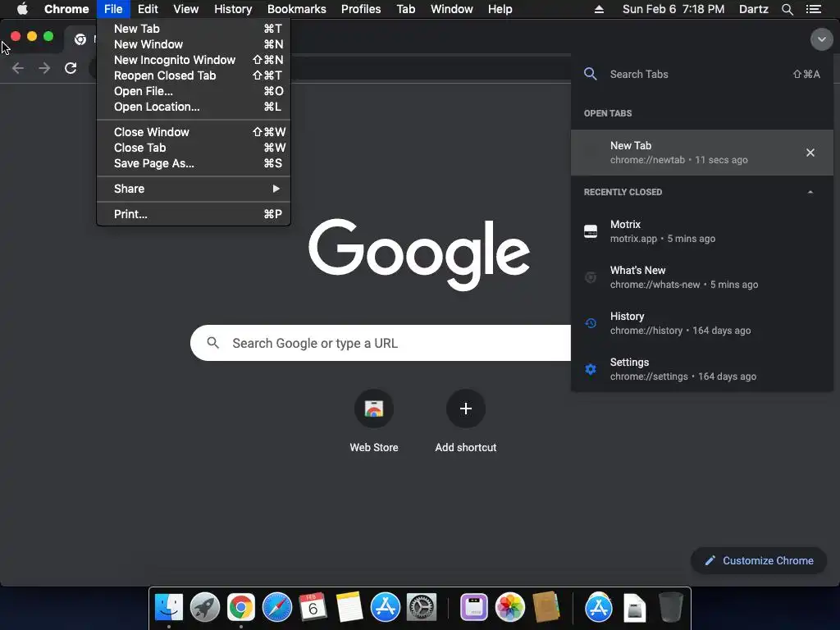840x630 pixels.
Task: Select Close Window menu item
Action: tap(194, 132)
